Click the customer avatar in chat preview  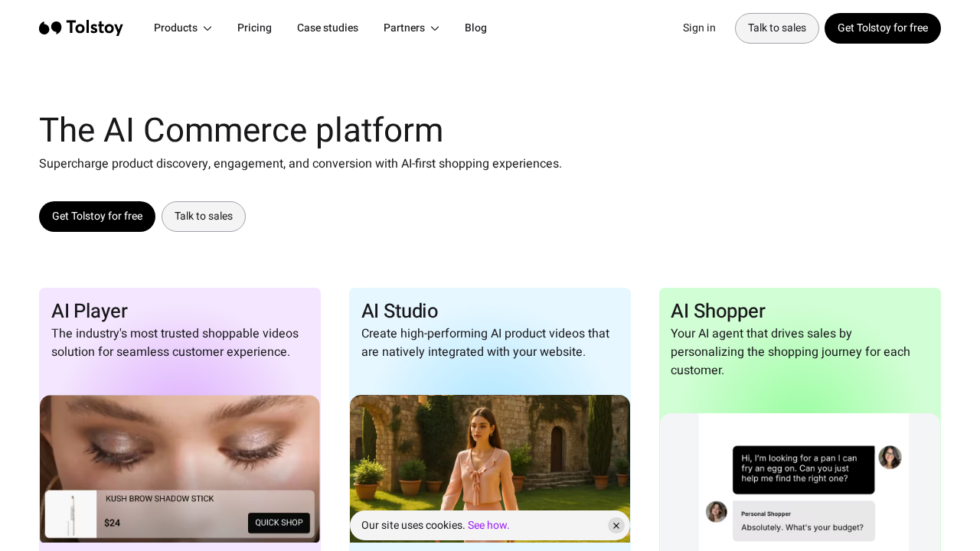[x=890, y=458]
